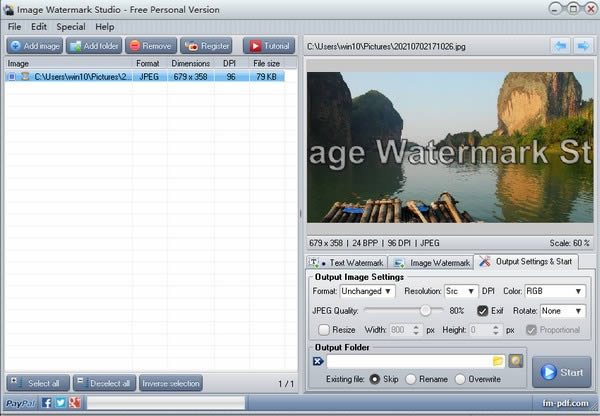Open the Tutorial video
The image size is (600, 416).
pyautogui.click(x=269, y=46)
